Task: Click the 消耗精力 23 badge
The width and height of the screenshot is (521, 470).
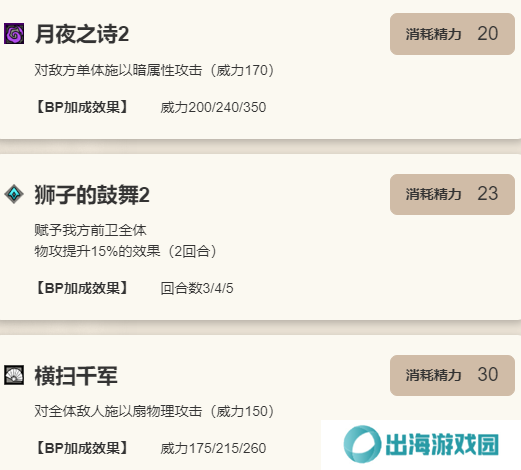Action: pyautogui.click(x=452, y=194)
